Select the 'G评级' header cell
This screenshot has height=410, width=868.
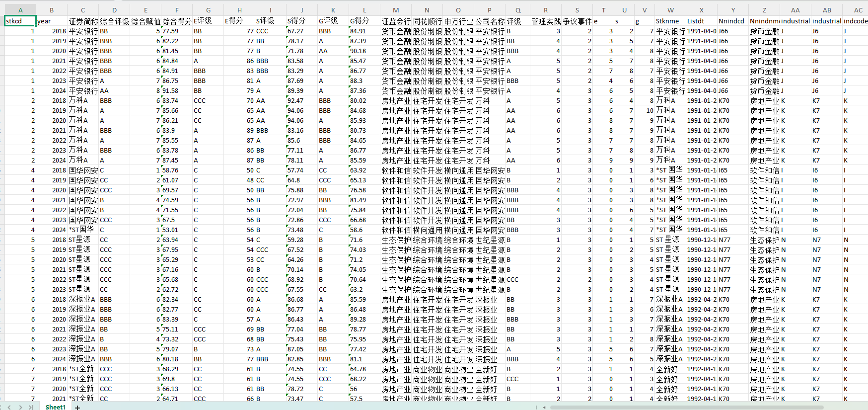(x=333, y=21)
